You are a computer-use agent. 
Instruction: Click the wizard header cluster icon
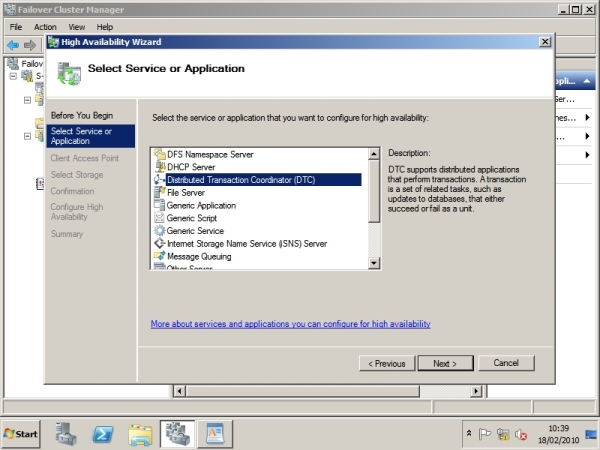69,73
